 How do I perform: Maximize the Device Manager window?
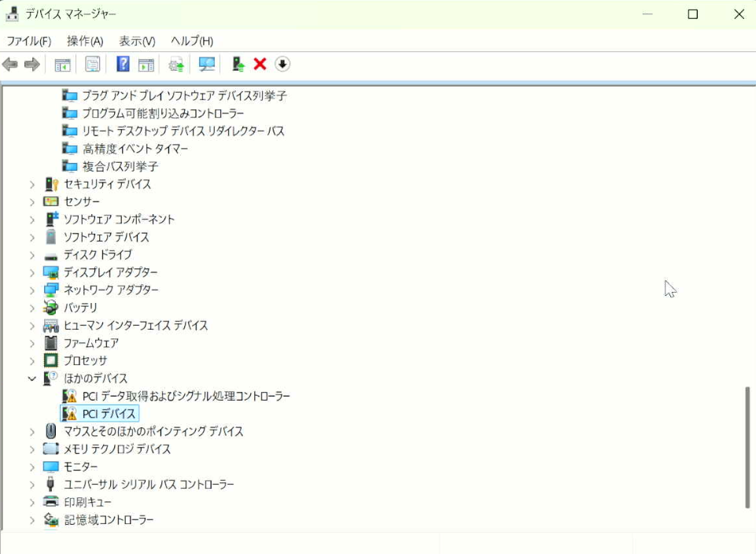[693, 14]
